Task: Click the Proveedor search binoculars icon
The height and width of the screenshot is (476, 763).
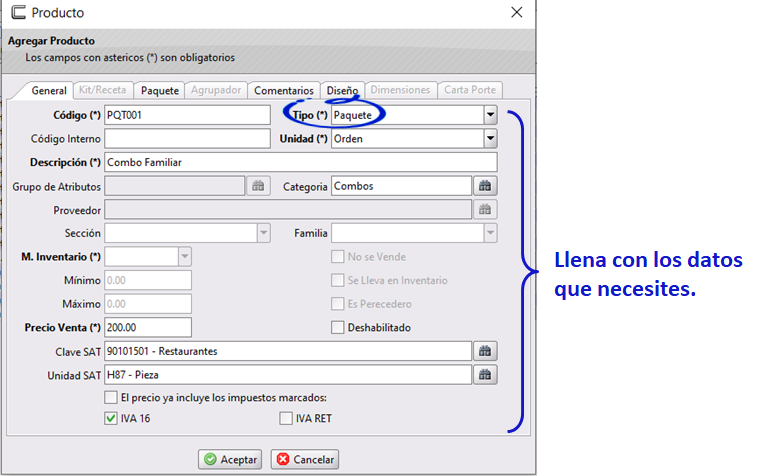Action: [x=485, y=210]
